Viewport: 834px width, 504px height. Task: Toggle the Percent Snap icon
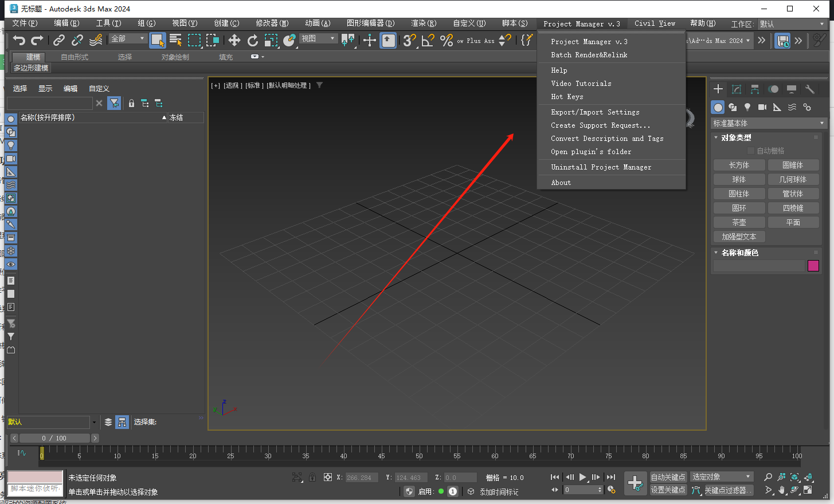446,40
